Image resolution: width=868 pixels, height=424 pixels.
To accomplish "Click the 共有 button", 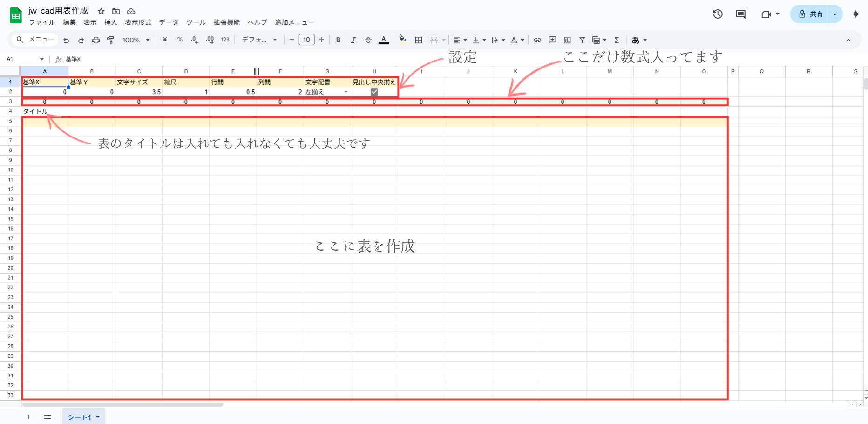I will tap(814, 14).
